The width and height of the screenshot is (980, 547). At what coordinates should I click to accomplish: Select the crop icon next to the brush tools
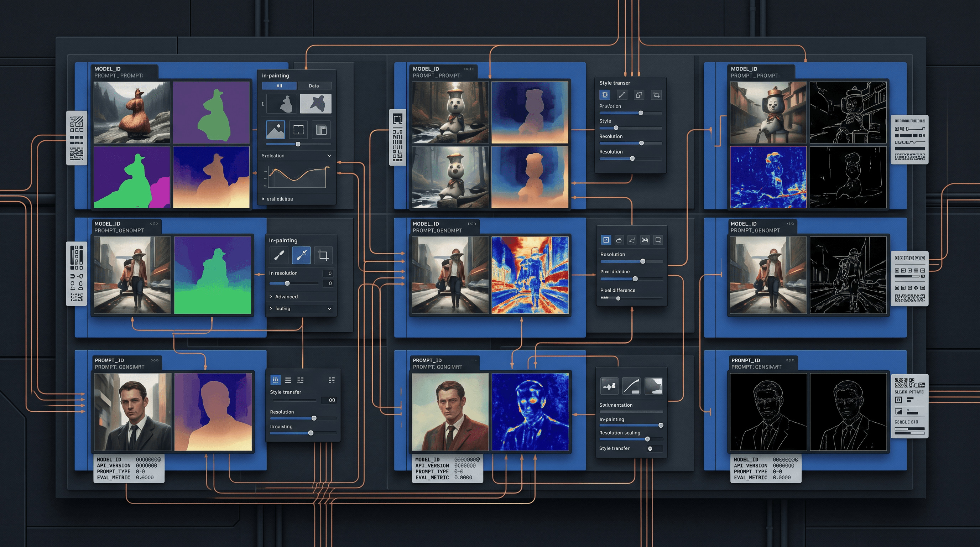tap(323, 255)
